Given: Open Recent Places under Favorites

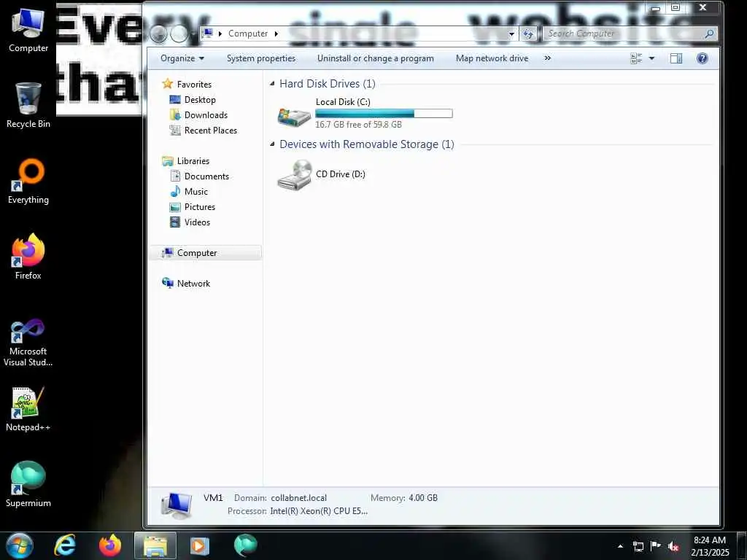Looking at the screenshot, I should [x=211, y=130].
